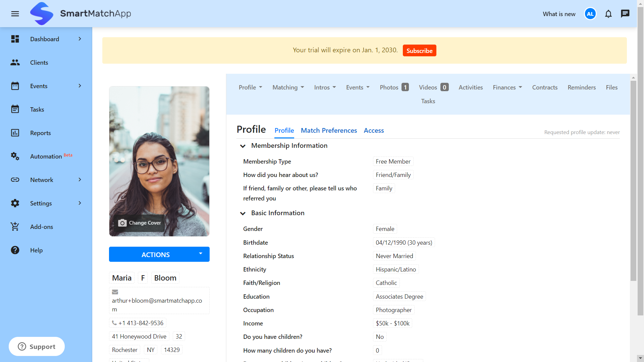Image resolution: width=644 pixels, height=362 pixels.
Task: Click the Add-ons cart icon
Action: (15, 227)
